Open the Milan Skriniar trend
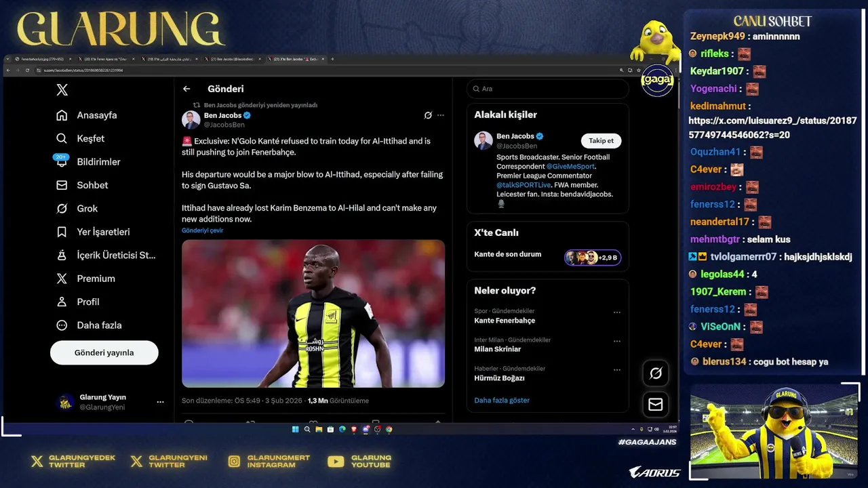868x488 pixels. 498,349
